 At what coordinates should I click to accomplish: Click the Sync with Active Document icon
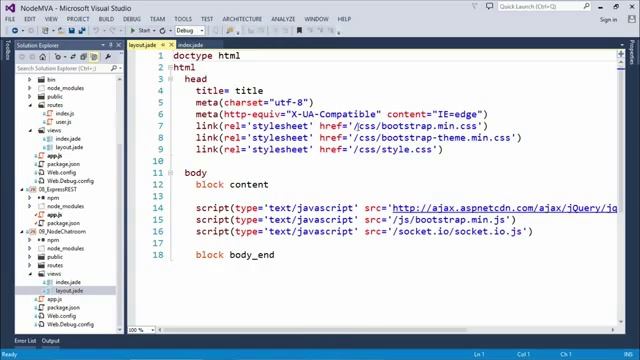73,57
